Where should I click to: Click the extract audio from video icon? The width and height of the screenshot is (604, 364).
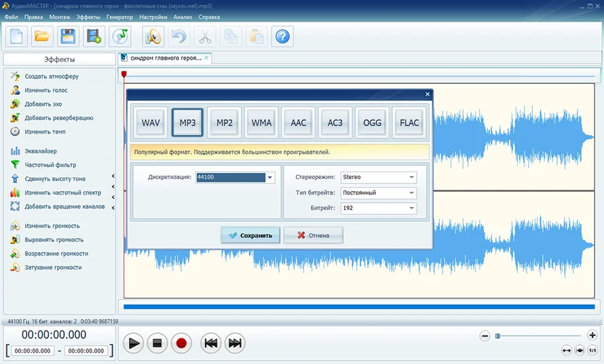pos(94,37)
